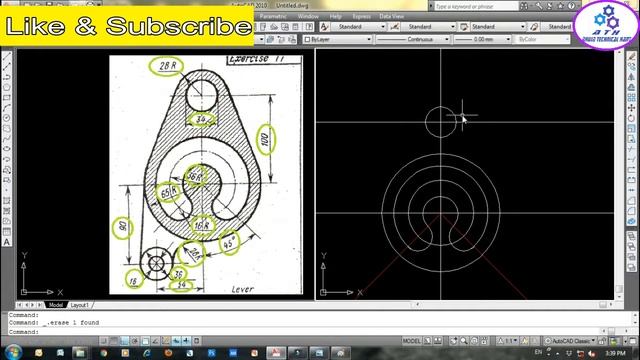Toggle Snap Mode in status bar

pos(104,341)
